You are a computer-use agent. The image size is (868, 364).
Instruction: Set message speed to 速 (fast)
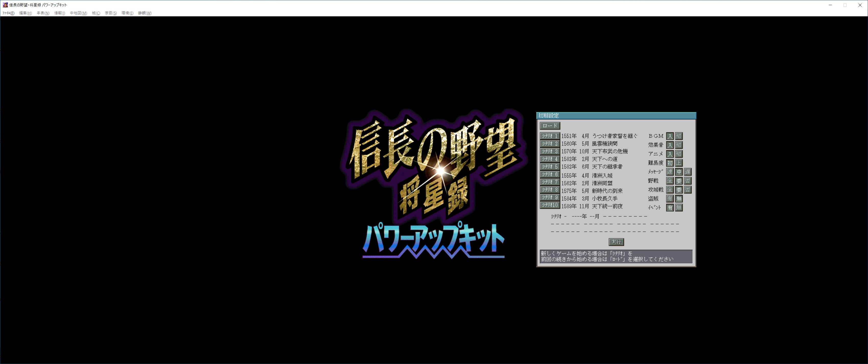[x=670, y=172]
